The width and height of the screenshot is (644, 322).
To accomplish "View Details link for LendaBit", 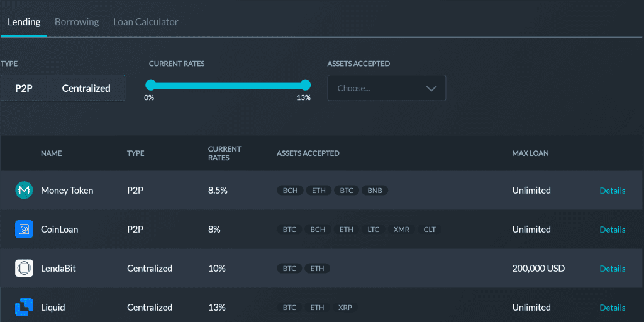I will (612, 269).
